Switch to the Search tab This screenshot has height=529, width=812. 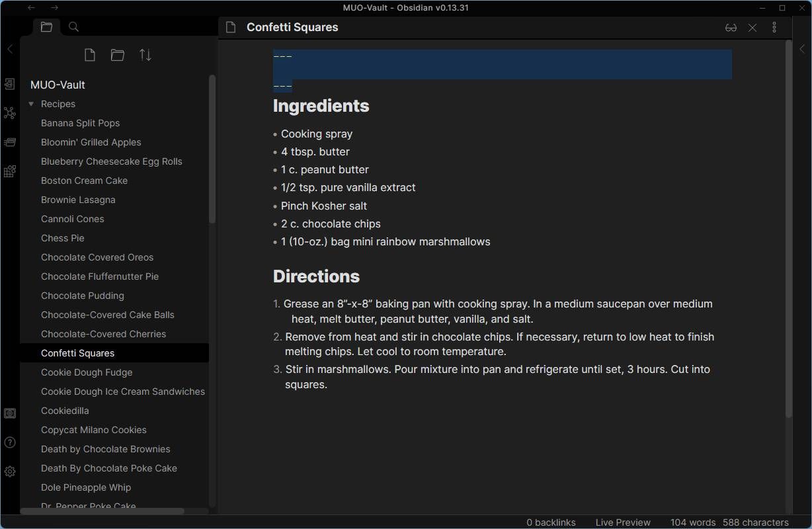click(74, 27)
